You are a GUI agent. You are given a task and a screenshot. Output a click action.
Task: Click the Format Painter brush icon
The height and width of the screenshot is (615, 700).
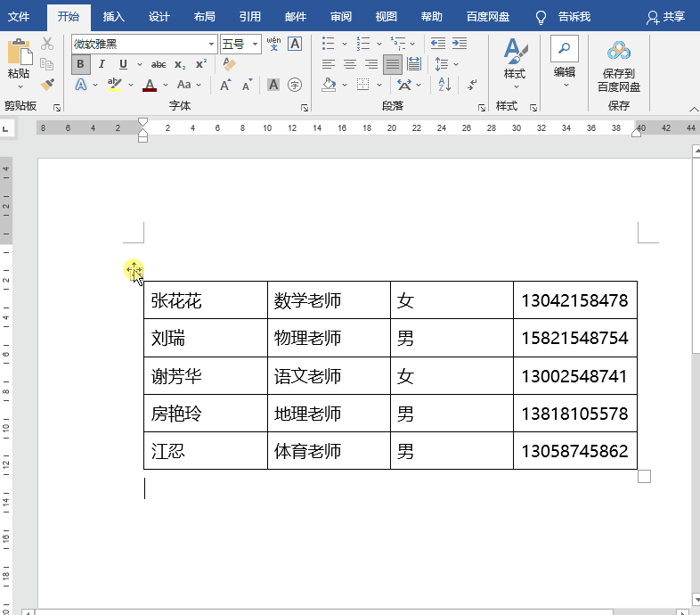[47, 85]
